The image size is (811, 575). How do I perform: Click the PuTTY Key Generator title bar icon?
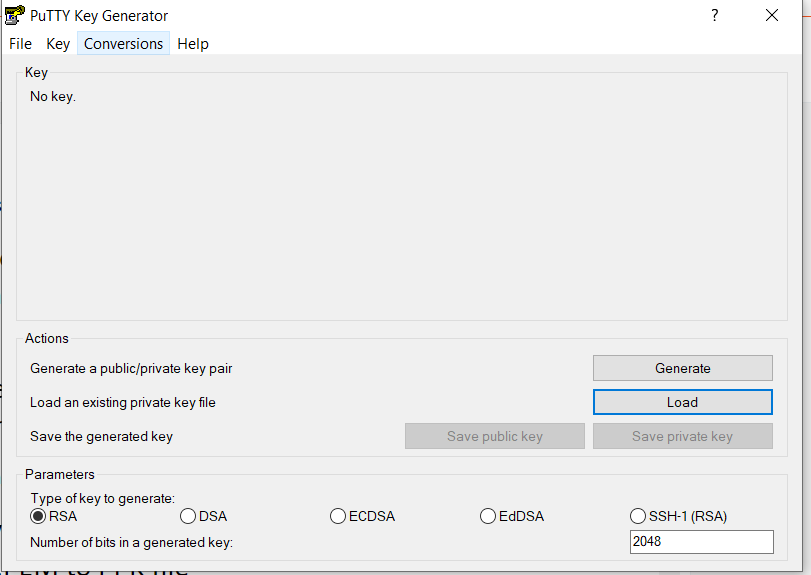tap(14, 15)
